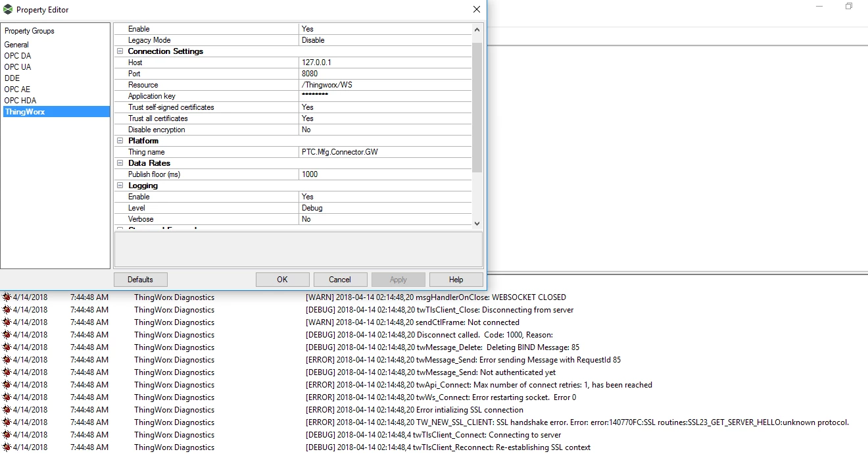Click the bug icon of Disconnect called log row

pyautogui.click(x=7, y=335)
